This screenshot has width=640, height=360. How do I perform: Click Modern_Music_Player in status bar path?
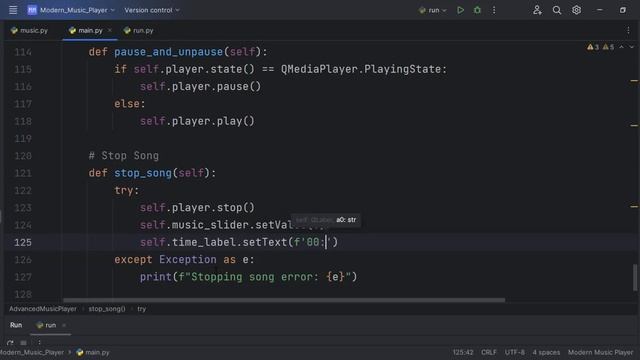point(32,353)
